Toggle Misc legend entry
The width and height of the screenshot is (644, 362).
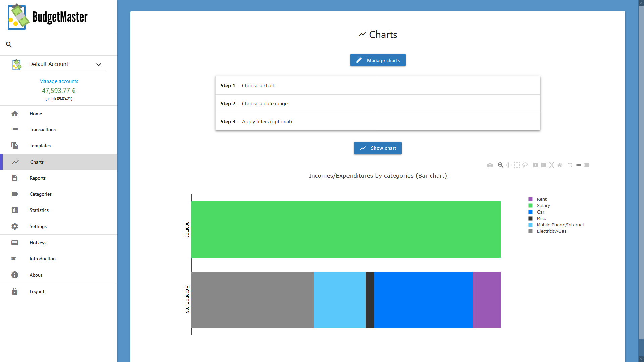(537, 218)
